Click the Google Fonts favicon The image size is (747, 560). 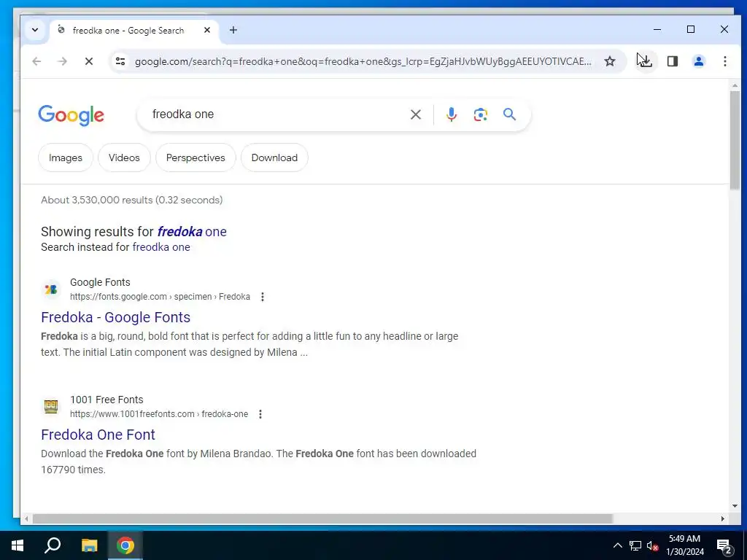[x=51, y=289]
